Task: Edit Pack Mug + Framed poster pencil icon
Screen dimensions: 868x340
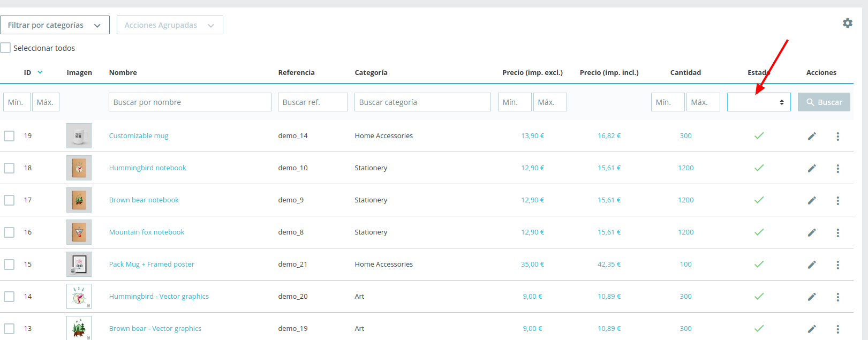Action: [812, 265]
